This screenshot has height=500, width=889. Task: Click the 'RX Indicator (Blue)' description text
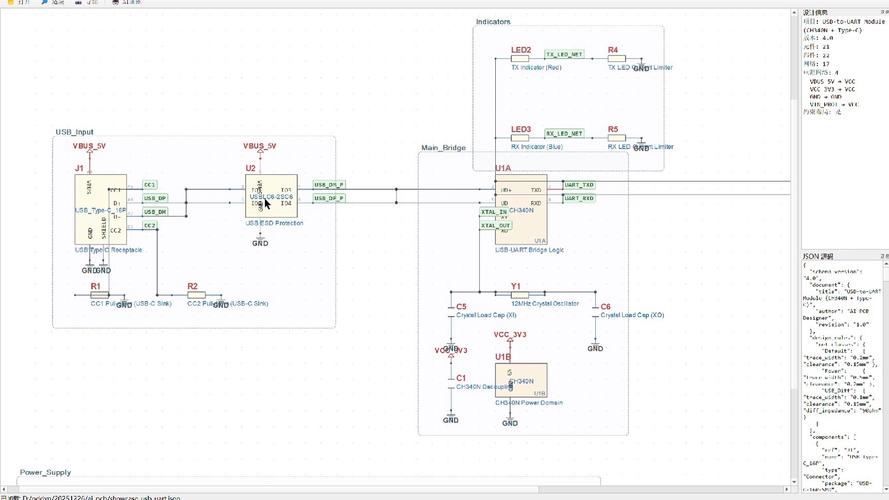coord(537,147)
